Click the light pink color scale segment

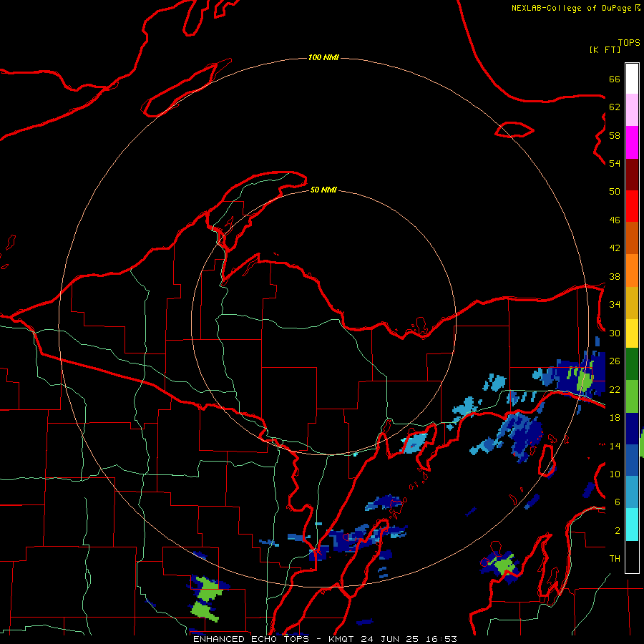[x=632, y=110]
